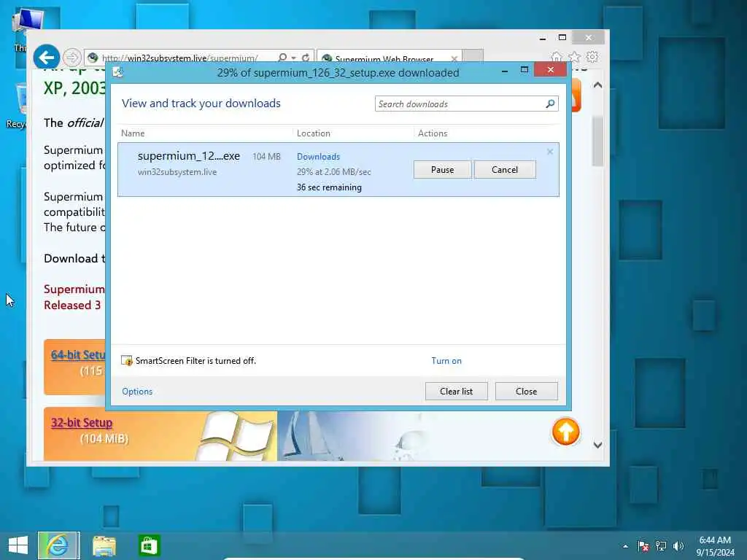
Task: Click the address bar search magnifier
Action: point(282,58)
